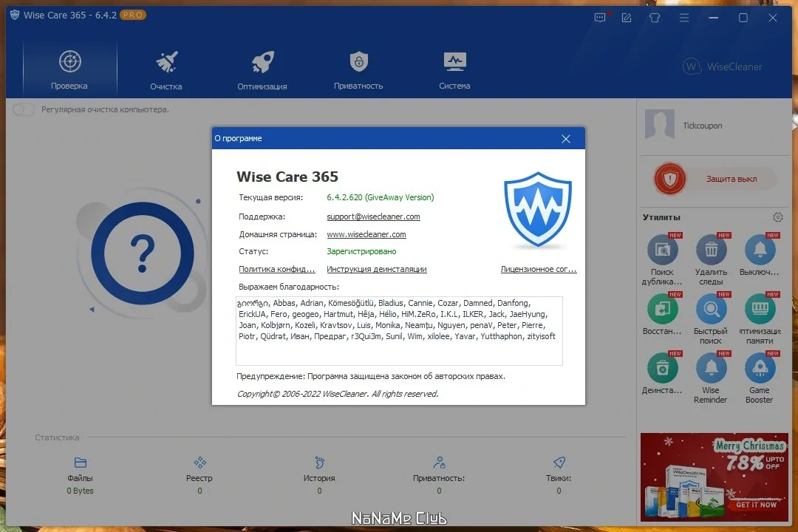Click the PRO badge in title bar
This screenshot has height=532, width=798.
tap(133, 15)
